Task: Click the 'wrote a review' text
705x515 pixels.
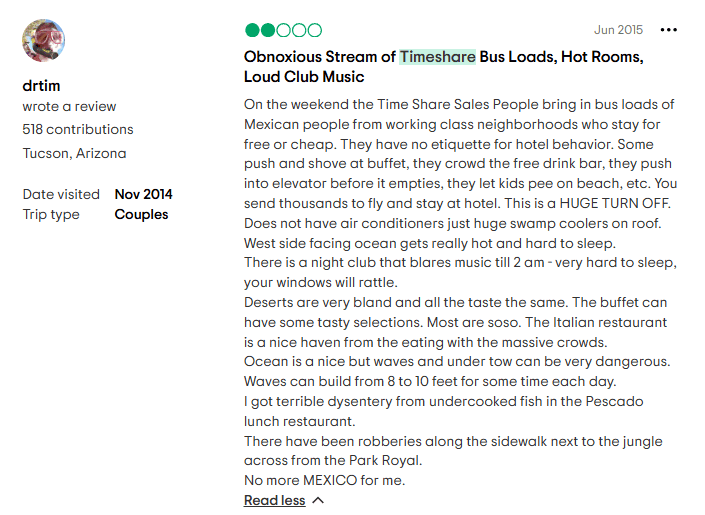Action: pyautogui.click(x=70, y=106)
